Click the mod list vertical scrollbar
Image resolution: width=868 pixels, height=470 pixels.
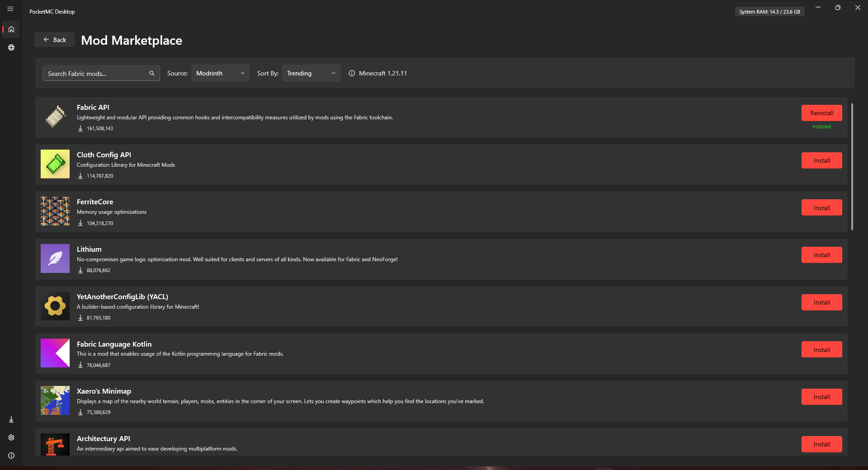(852, 167)
